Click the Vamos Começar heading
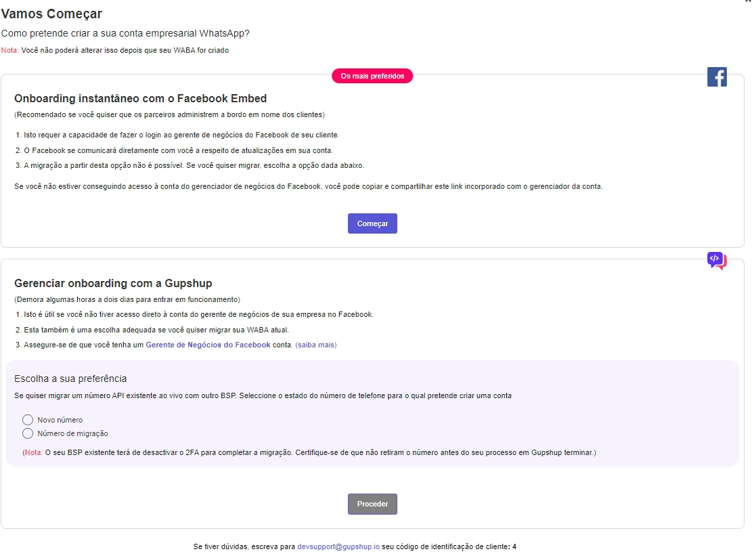This screenshot has height=560, width=752. (x=51, y=14)
